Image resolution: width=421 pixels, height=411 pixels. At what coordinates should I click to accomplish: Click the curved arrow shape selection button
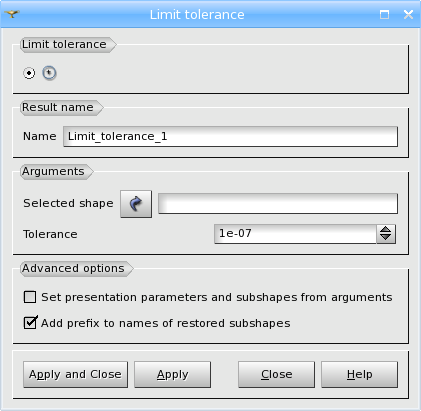click(136, 204)
